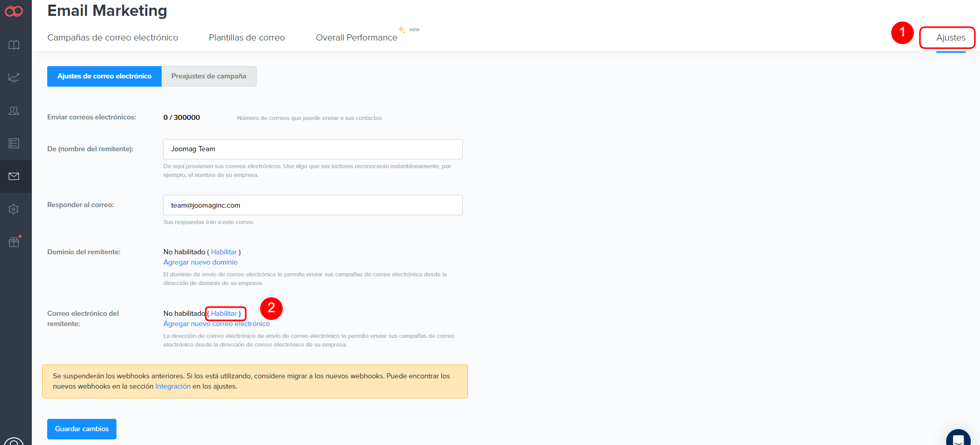The height and width of the screenshot is (445, 980).
Task: Click Agregar nuevo dominio link
Action: coord(200,262)
